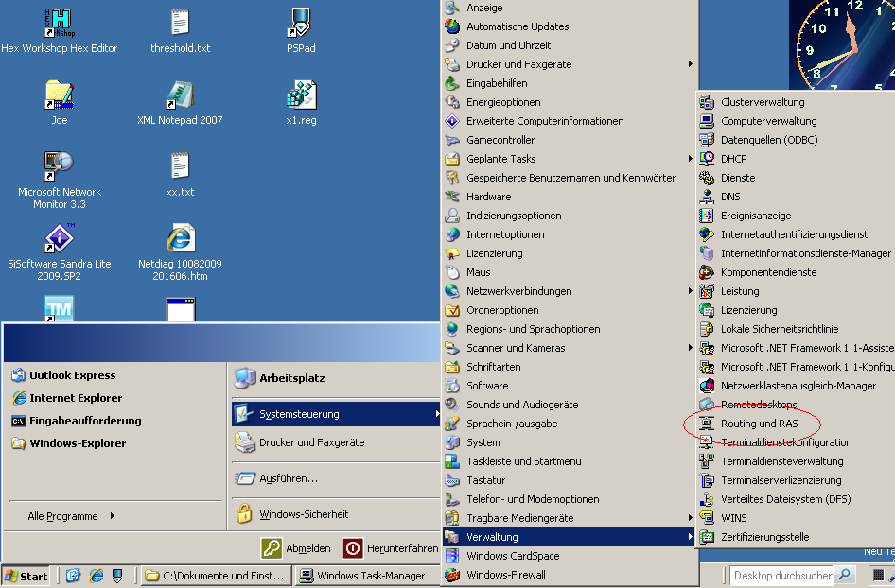Open Eingabeaufforderung from Start menu
The width and height of the screenshot is (895, 588).
(77, 421)
